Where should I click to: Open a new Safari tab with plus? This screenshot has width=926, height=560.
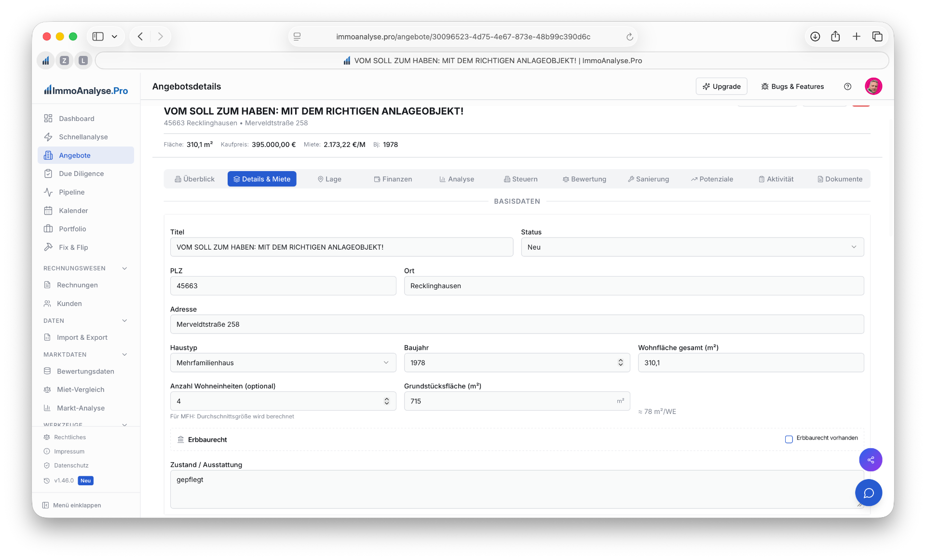click(x=856, y=37)
